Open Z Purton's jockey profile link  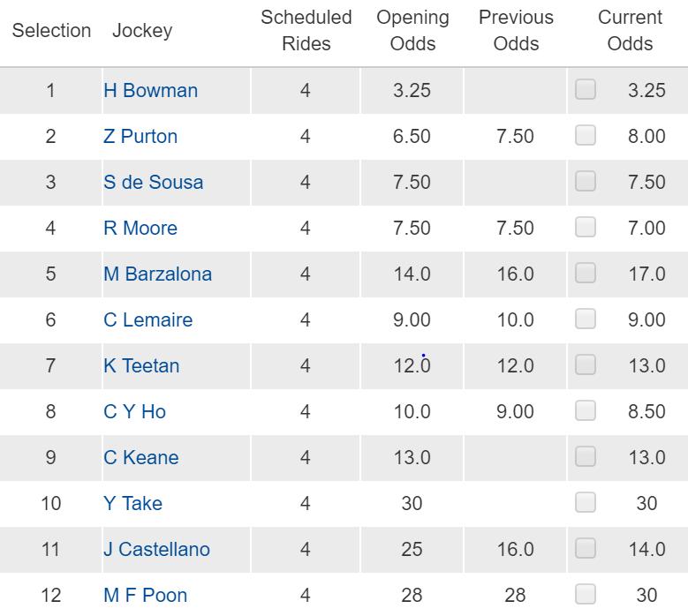140,137
